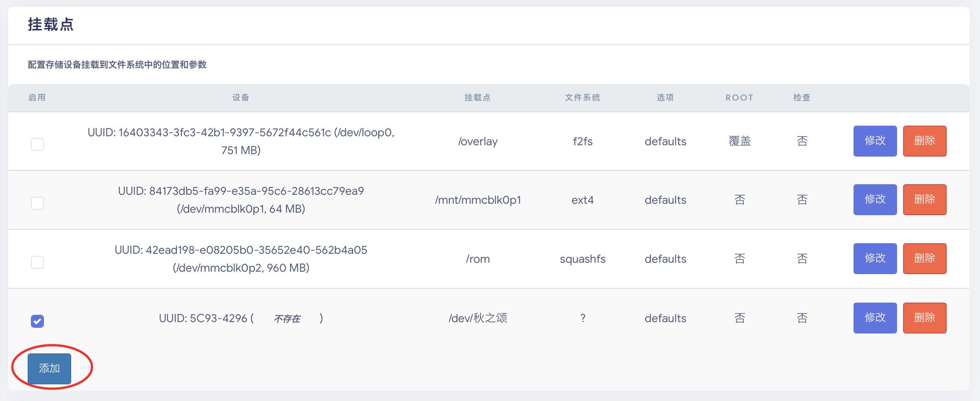980x401 pixels.
Task: Select the /dev/秋之颂 mount point row
Action: (x=478, y=318)
